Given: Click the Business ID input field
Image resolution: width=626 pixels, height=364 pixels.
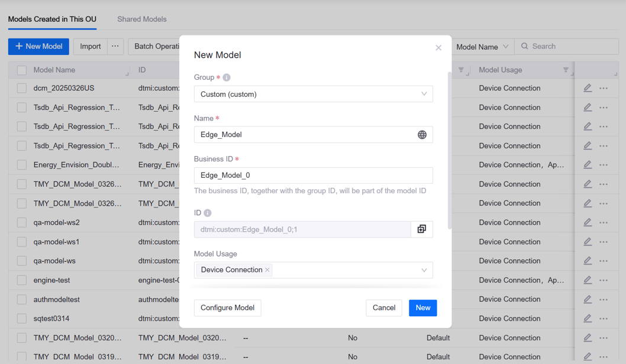Looking at the screenshot, I should pos(313,175).
